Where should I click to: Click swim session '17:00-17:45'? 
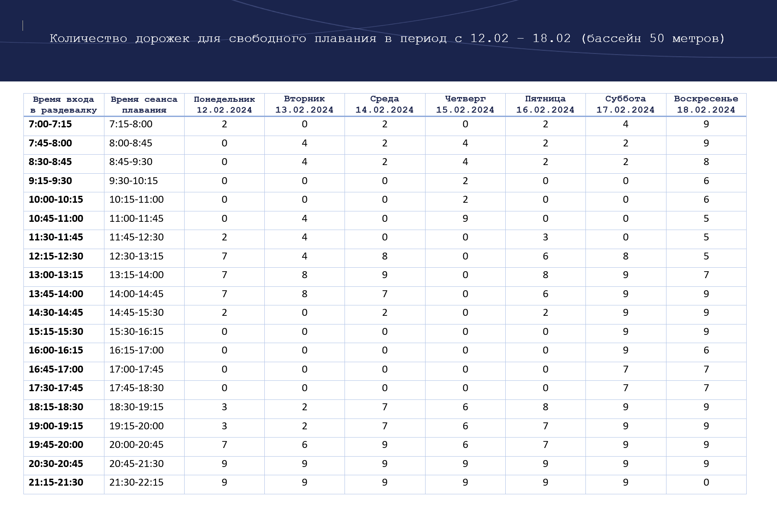coord(137,370)
